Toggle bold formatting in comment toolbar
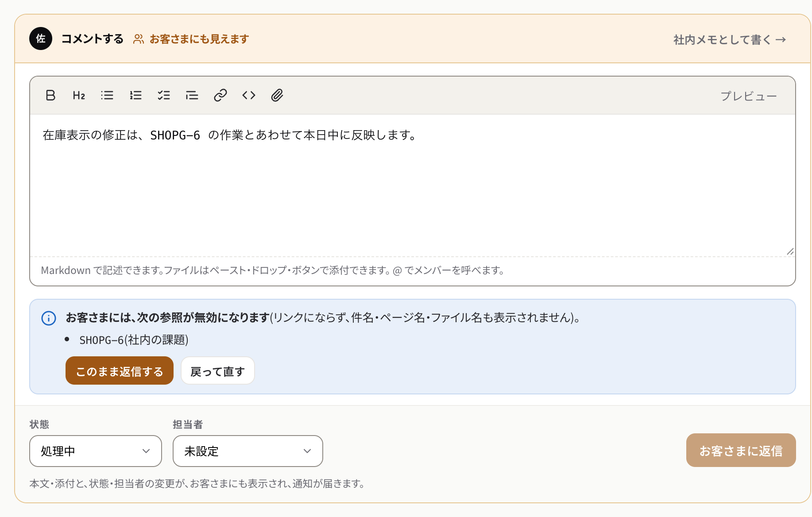812x517 pixels. click(50, 95)
